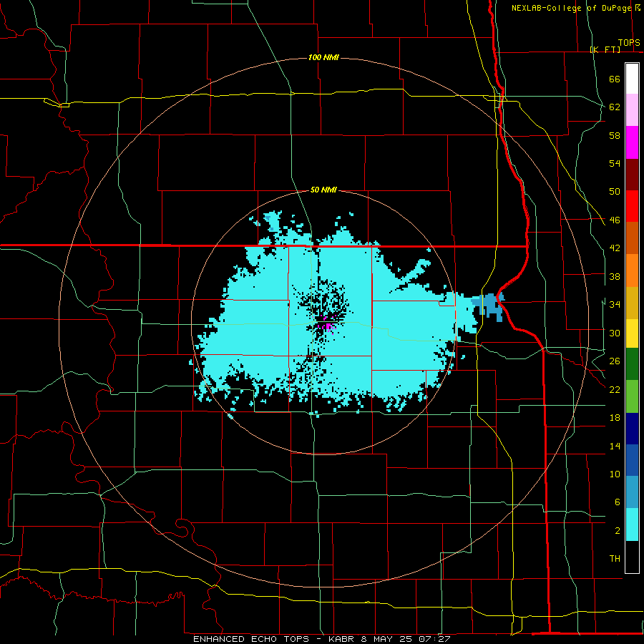Click the legend value '18'
Image resolution: width=644 pixels, height=644 pixels.
tap(615, 418)
